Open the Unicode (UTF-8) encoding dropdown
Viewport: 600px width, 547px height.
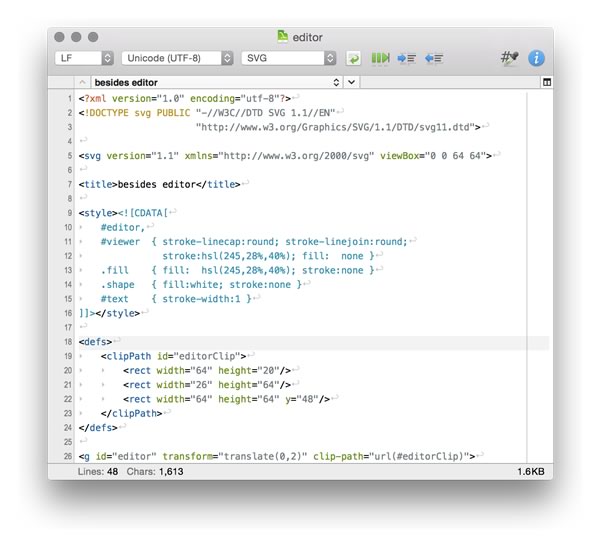pyautogui.click(x=177, y=59)
